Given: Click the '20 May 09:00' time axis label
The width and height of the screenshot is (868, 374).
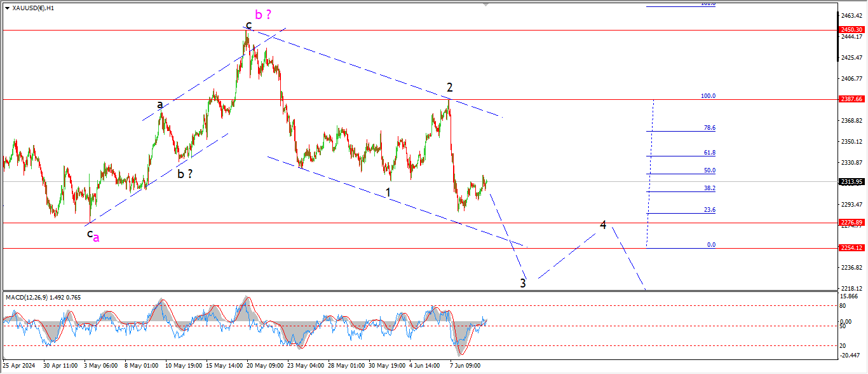Looking at the screenshot, I should pos(265,366).
